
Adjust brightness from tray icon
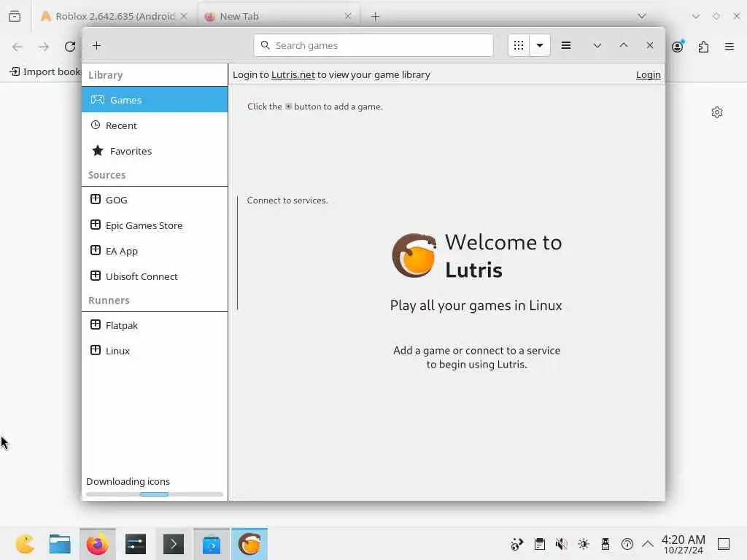coord(584,544)
